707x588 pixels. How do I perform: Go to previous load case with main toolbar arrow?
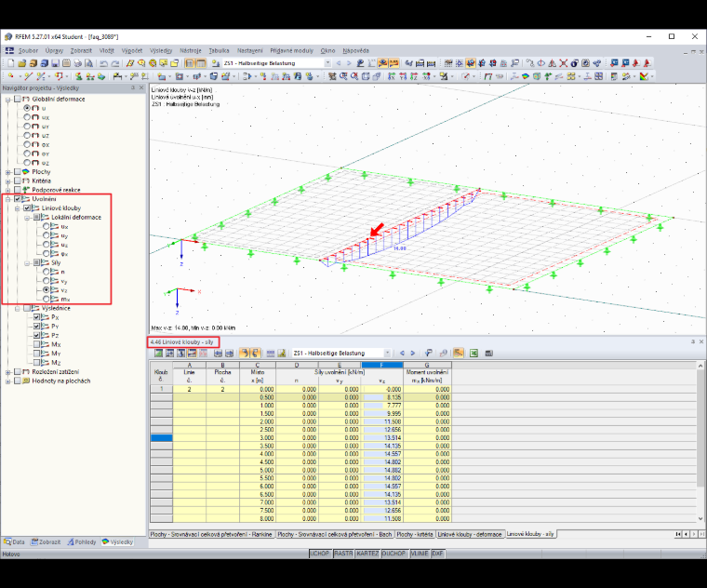tap(339, 63)
